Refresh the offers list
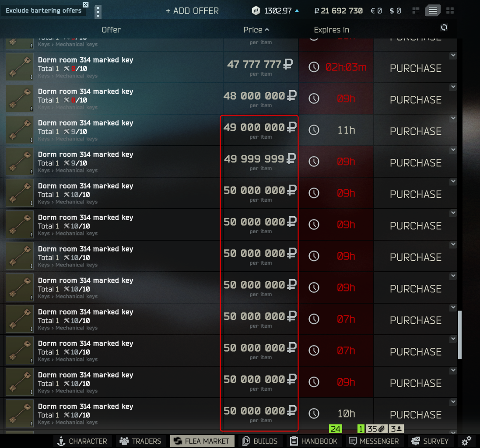 pos(444,28)
